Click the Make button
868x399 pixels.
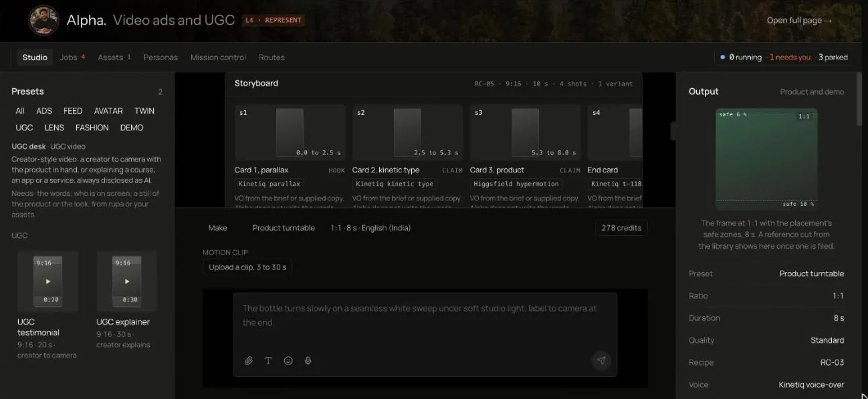(218, 228)
